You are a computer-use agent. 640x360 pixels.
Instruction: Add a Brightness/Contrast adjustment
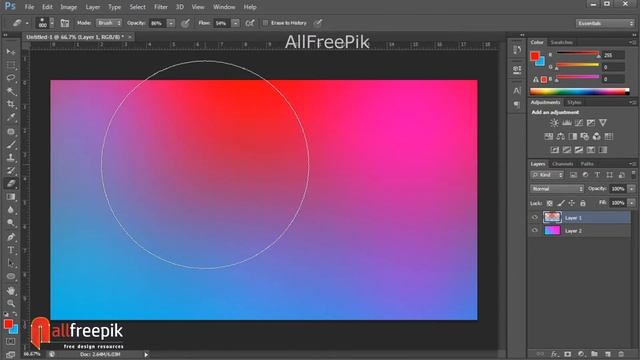click(x=554, y=123)
